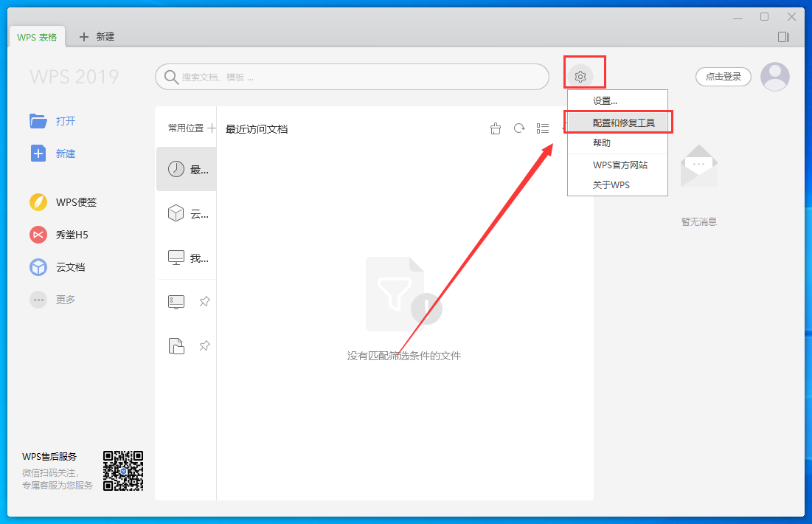Viewport: 812px width, 524px height.
Task: Select the my computer monitor item
Action: (187, 258)
